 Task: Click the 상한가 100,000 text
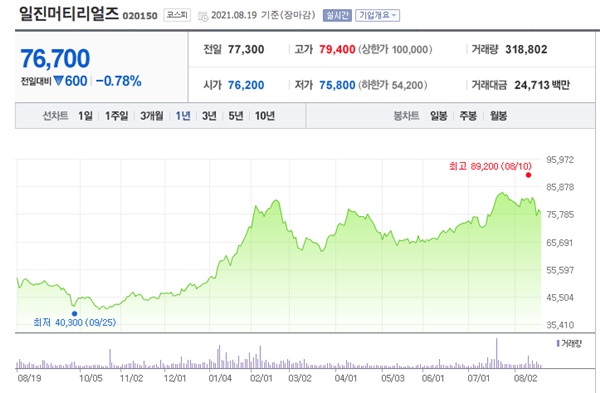click(x=395, y=49)
